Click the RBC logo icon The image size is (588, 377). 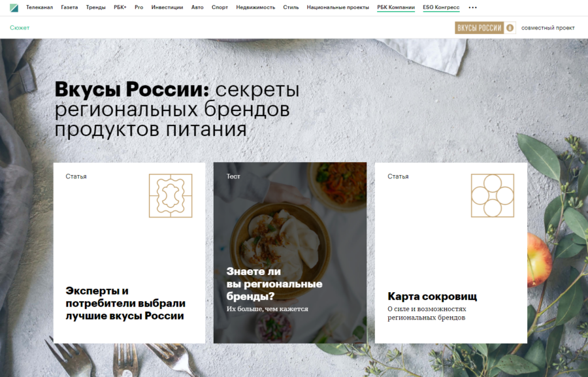coord(10,8)
